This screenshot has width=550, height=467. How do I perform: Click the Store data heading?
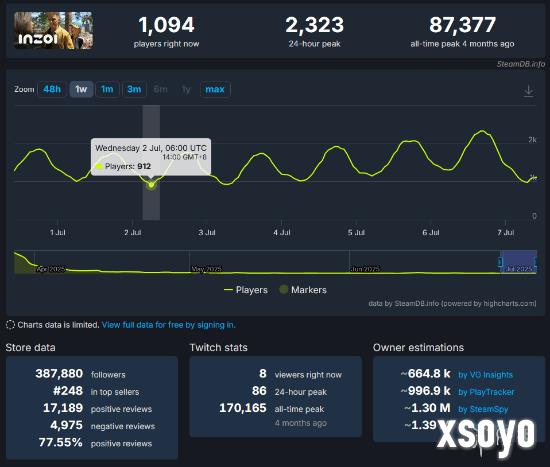[x=31, y=347]
